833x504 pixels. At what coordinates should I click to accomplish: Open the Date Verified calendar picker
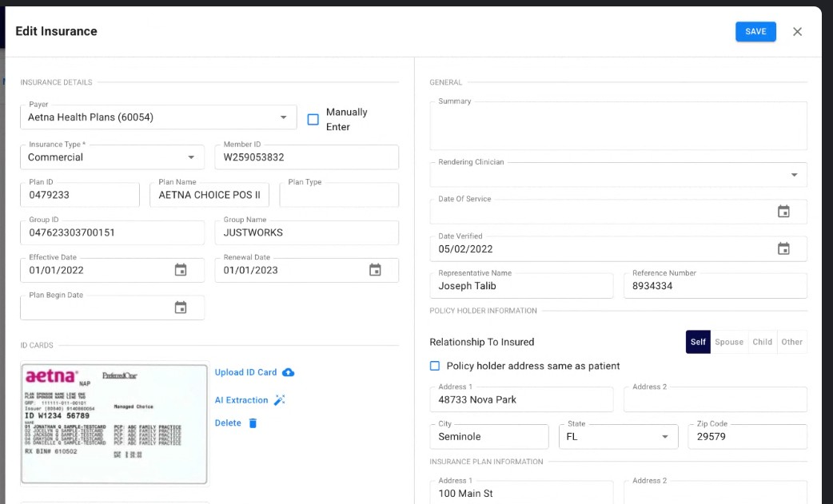pyautogui.click(x=783, y=249)
